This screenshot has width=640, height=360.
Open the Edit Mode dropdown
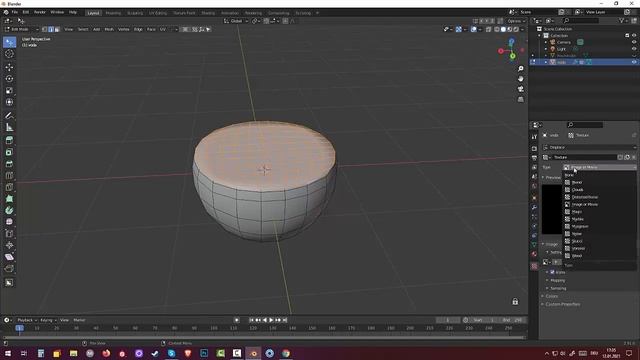point(22,29)
